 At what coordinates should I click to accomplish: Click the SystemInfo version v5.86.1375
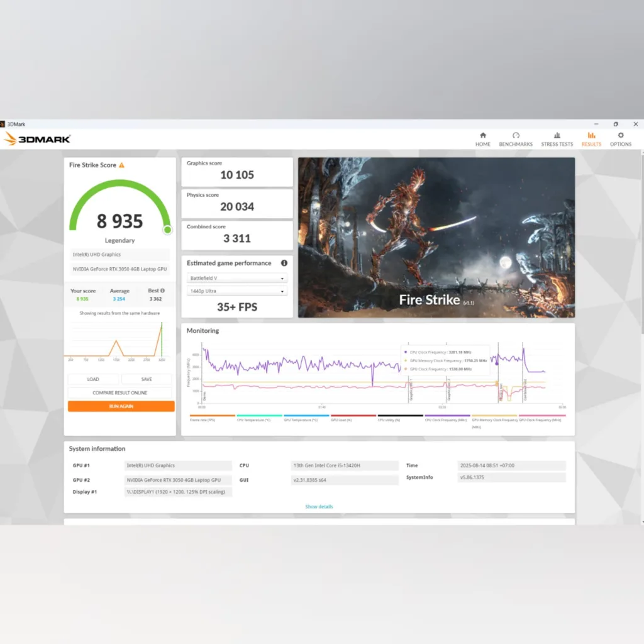(511, 477)
